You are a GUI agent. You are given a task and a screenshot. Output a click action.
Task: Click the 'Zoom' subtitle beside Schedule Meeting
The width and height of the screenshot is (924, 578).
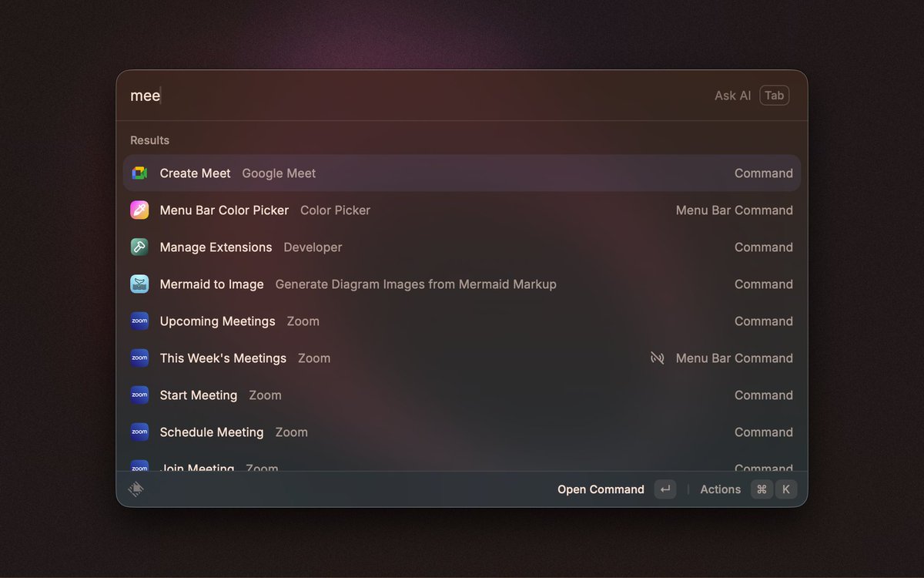click(291, 432)
